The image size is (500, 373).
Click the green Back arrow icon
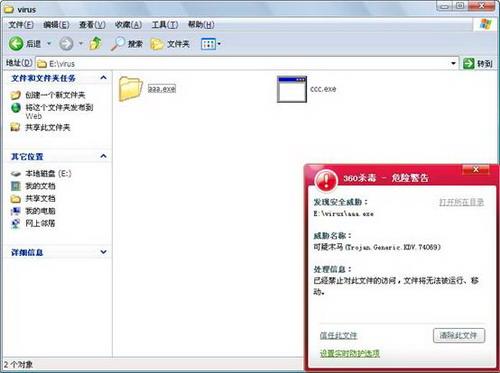click(x=16, y=44)
